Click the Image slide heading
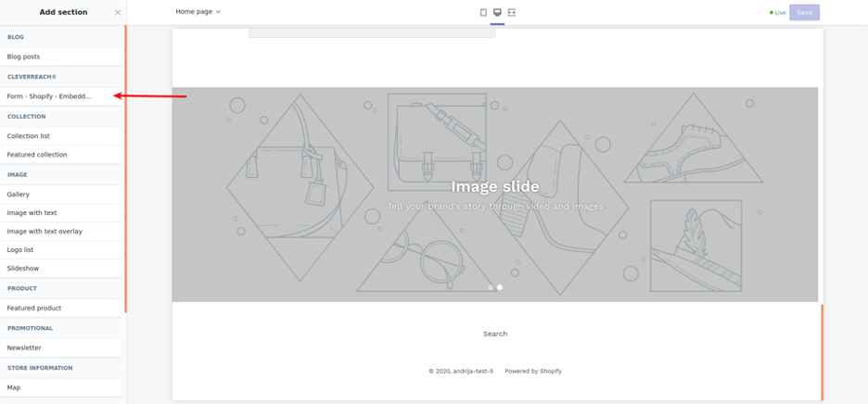This screenshot has width=868, height=404. (495, 186)
